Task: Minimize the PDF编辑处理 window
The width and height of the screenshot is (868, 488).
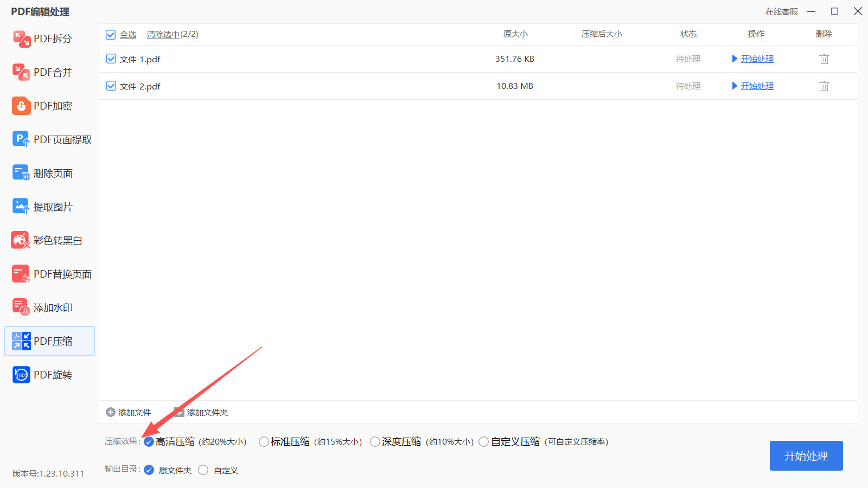Action: (812, 11)
